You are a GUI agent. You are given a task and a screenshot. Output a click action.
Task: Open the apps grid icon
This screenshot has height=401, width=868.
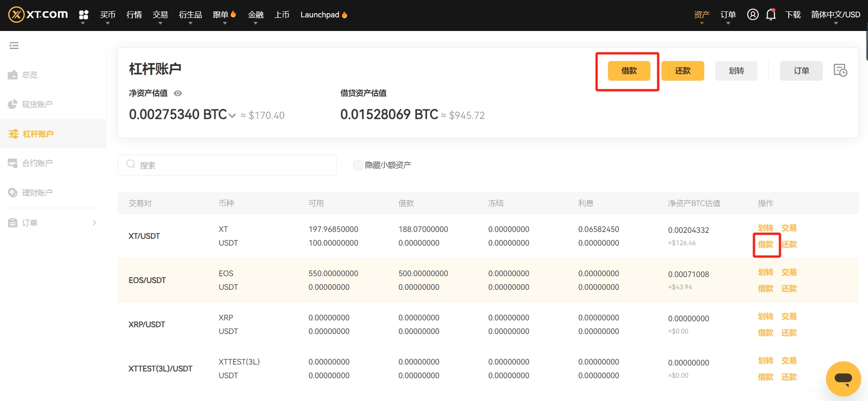[x=83, y=15]
